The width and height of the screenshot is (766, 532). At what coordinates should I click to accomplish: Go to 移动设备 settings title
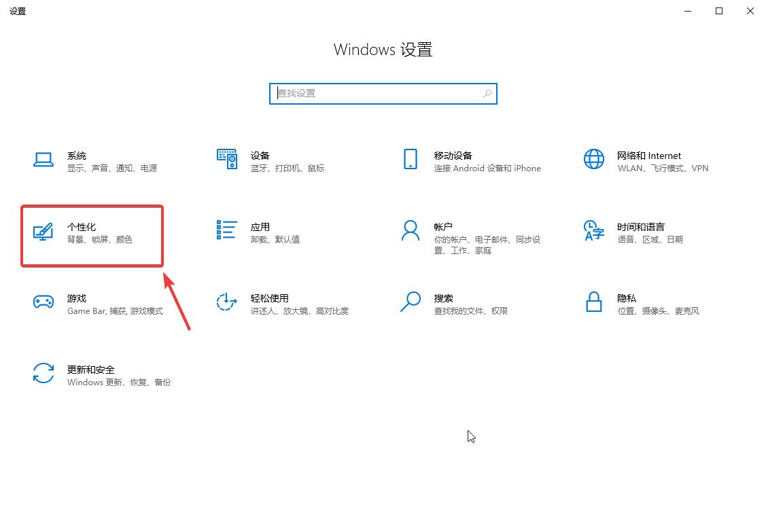pyautogui.click(x=453, y=156)
